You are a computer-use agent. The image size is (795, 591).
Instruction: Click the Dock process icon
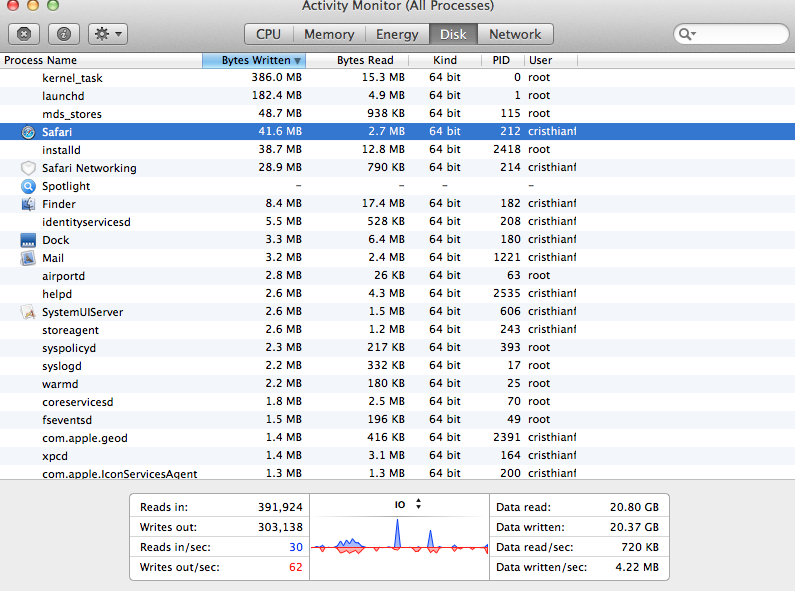pyautogui.click(x=28, y=240)
